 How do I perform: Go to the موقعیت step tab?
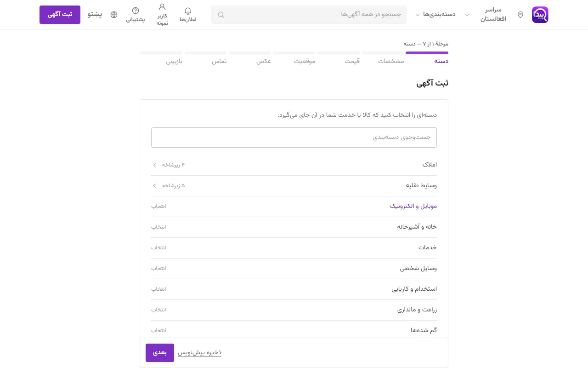[x=294, y=57]
